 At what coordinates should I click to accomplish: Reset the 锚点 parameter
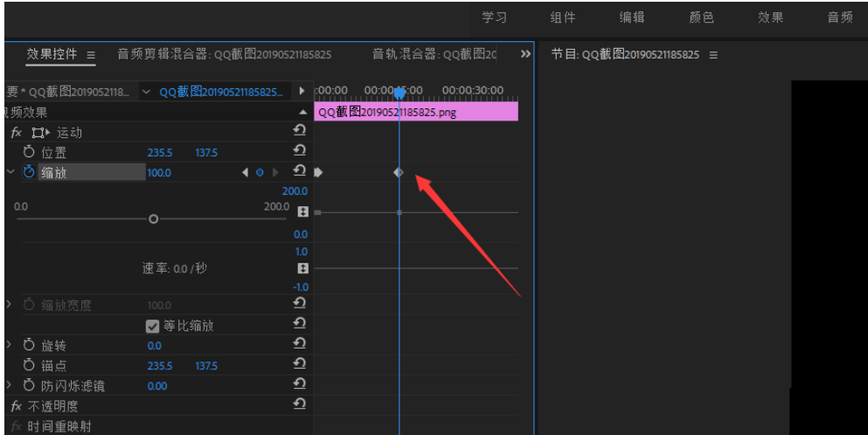click(300, 363)
